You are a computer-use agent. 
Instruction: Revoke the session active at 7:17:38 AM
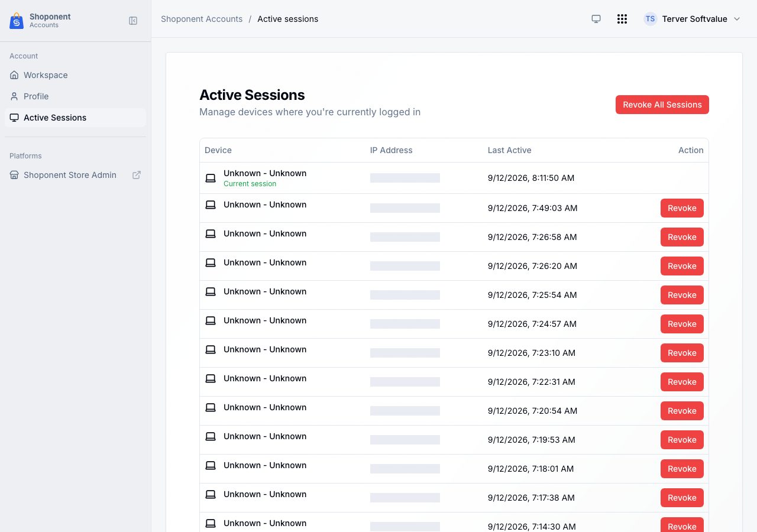[682, 498]
